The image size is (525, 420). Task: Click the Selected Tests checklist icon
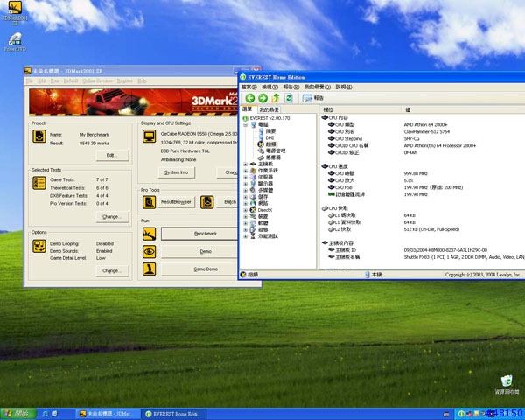(x=39, y=183)
